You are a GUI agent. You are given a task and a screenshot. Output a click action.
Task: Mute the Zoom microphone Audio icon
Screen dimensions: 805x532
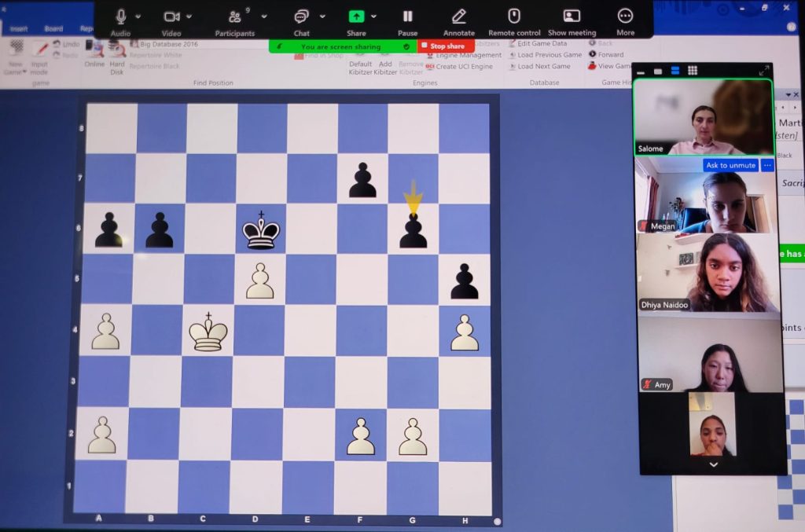pyautogui.click(x=120, y=17)
